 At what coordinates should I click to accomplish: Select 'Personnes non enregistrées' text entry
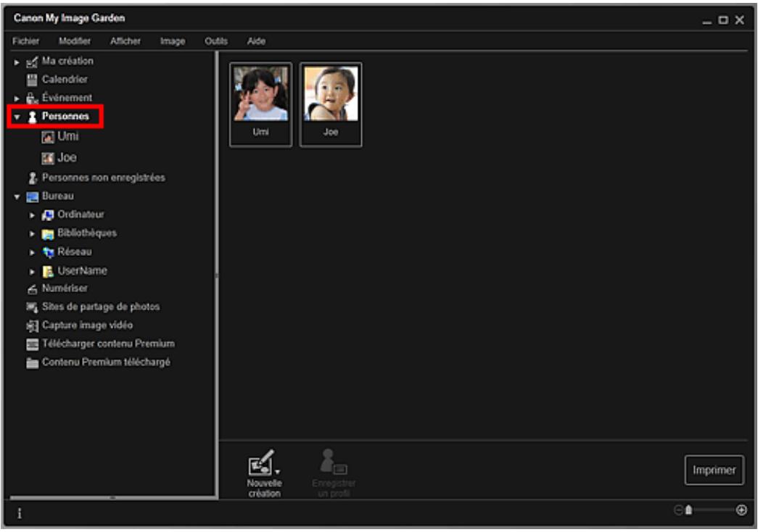point(104,178)
